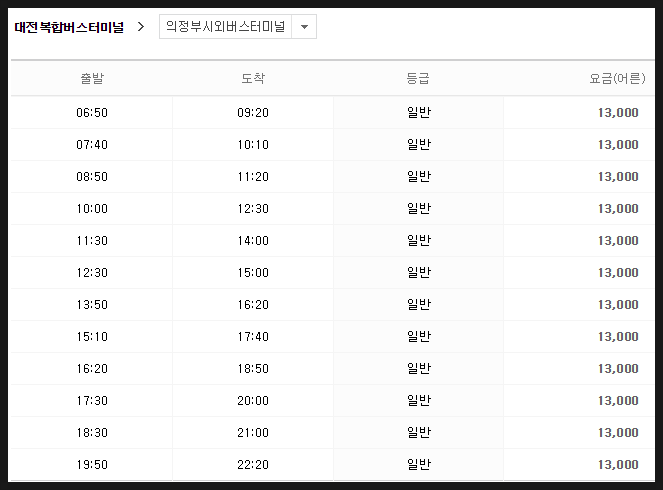Select the 06:50 departure row
Image resolution: width=663 pixels, height=490 pixels.
click(x=333, y=113)
